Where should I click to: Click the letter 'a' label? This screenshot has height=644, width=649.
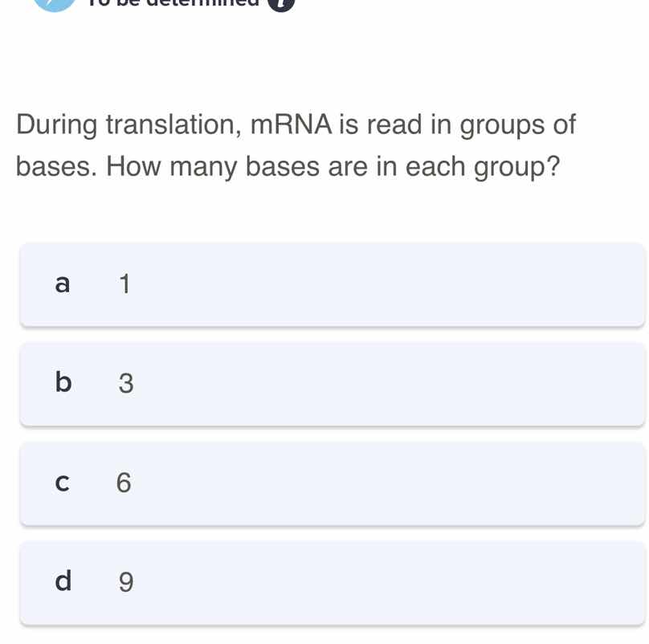tap(61, 283)
